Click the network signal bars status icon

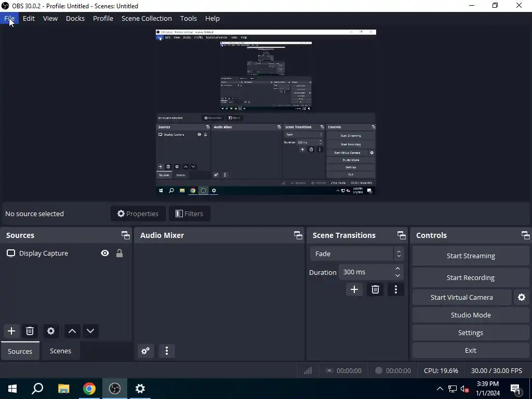coord(308,370)
